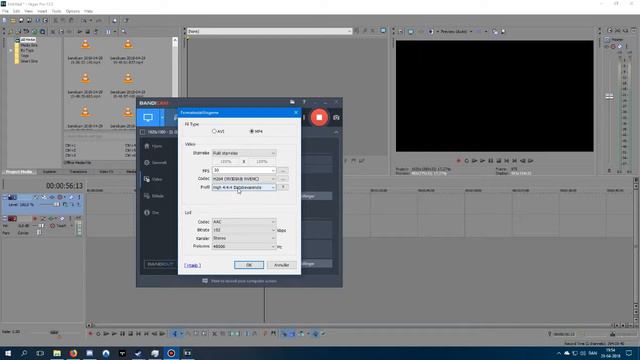Switch to the Transitions tab
Screen dimensions: 640x360
pyautogui.click(x=78, y=172)
